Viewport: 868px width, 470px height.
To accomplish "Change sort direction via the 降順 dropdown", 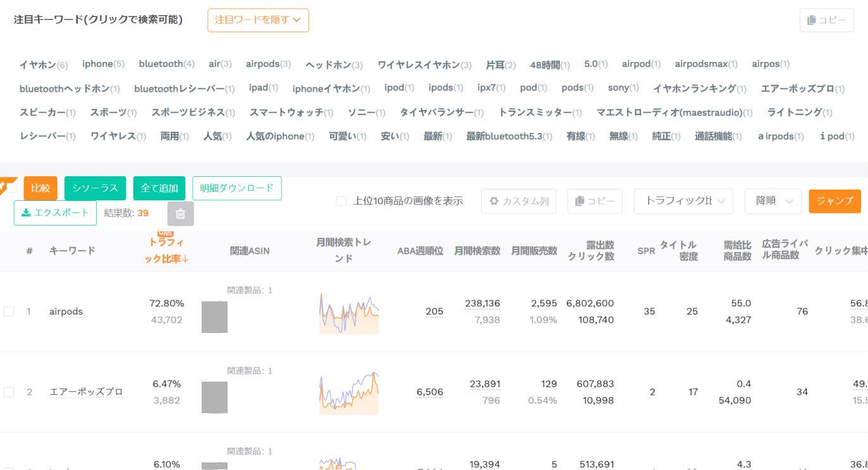I will (773, 201).
